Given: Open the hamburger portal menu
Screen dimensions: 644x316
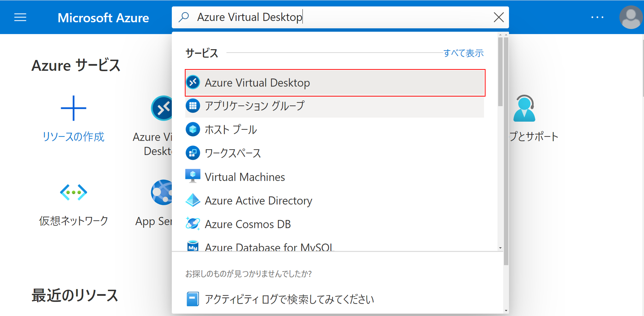Looking at the screenshot, I should (x=20, y=17).
